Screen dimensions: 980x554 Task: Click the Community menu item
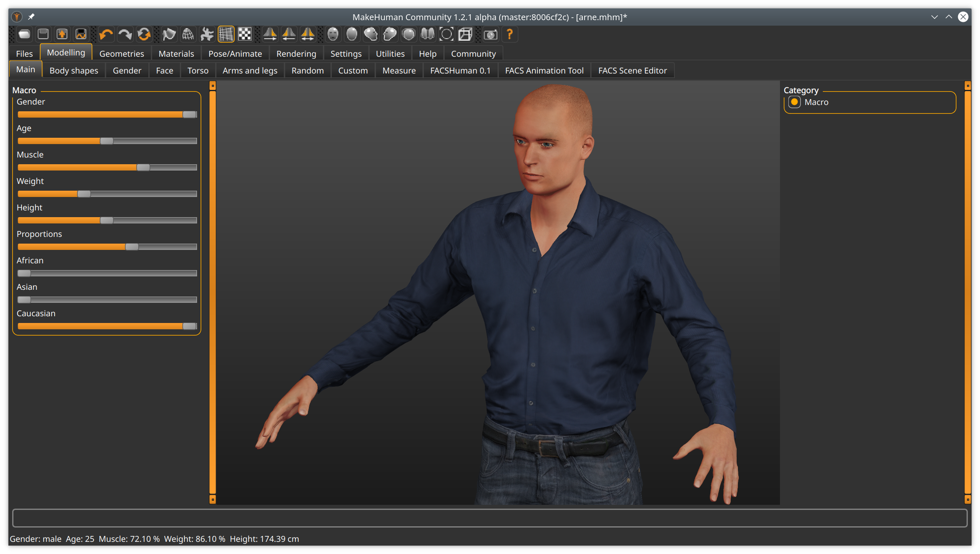[x=472, y=53]
